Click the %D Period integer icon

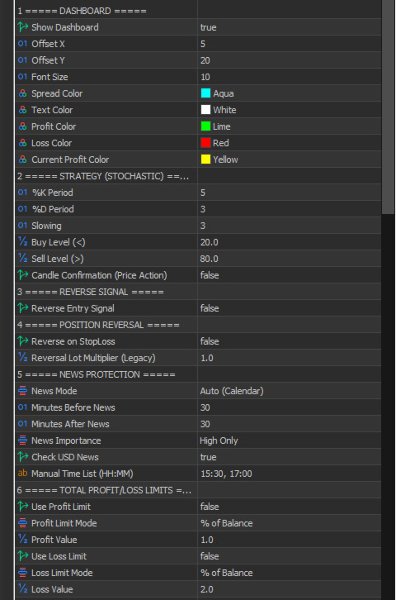(23, 209)
